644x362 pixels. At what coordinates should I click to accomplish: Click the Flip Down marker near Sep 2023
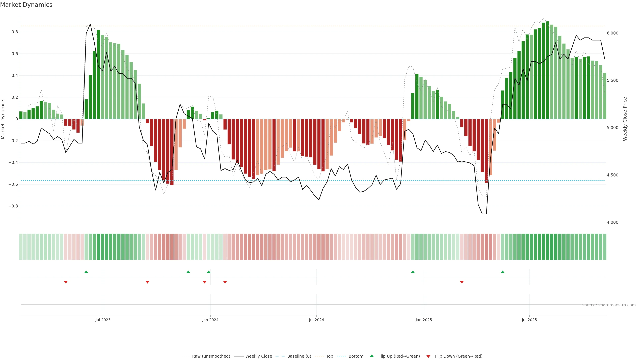coord(148,282)
